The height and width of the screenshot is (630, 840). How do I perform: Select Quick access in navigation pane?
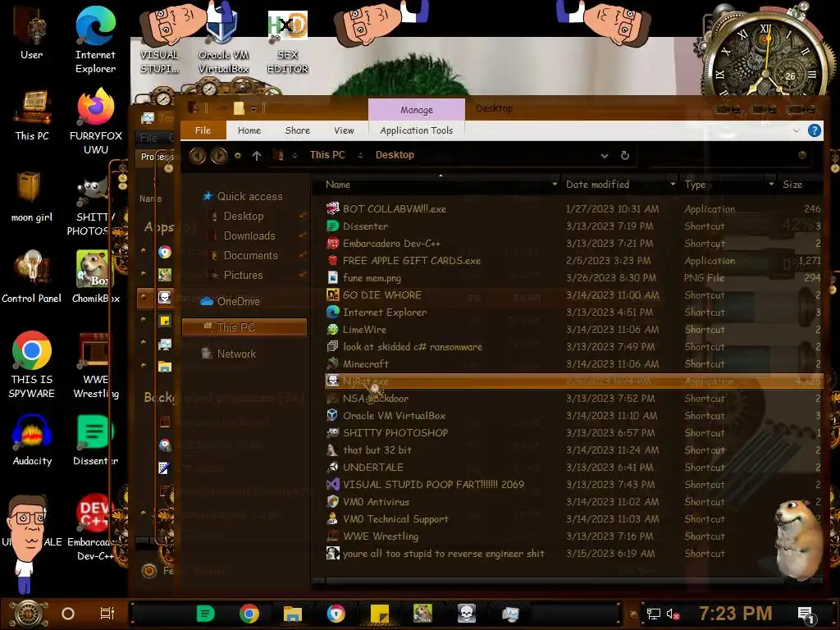[249, 196]
